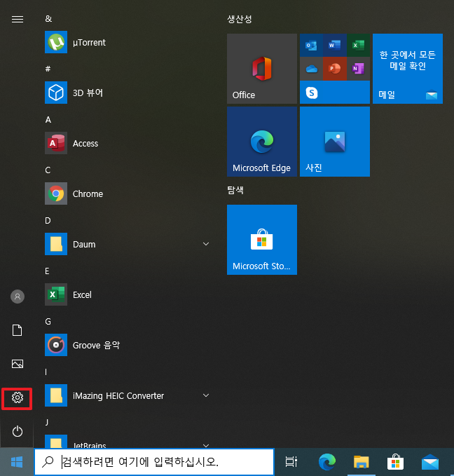Expand iMazing HEIC Converter chevron
The image size is (454, 476).
click(206, 395)
